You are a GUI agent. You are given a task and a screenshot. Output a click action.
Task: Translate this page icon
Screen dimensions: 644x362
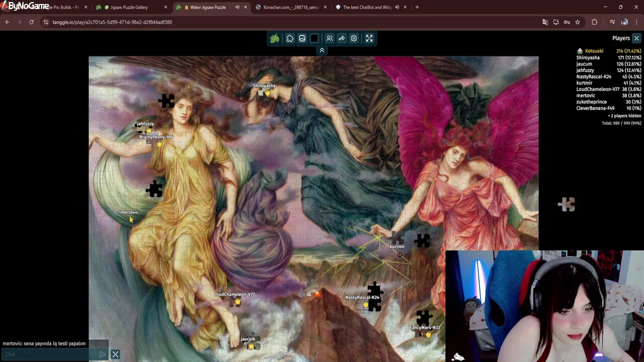click(545, 22)
